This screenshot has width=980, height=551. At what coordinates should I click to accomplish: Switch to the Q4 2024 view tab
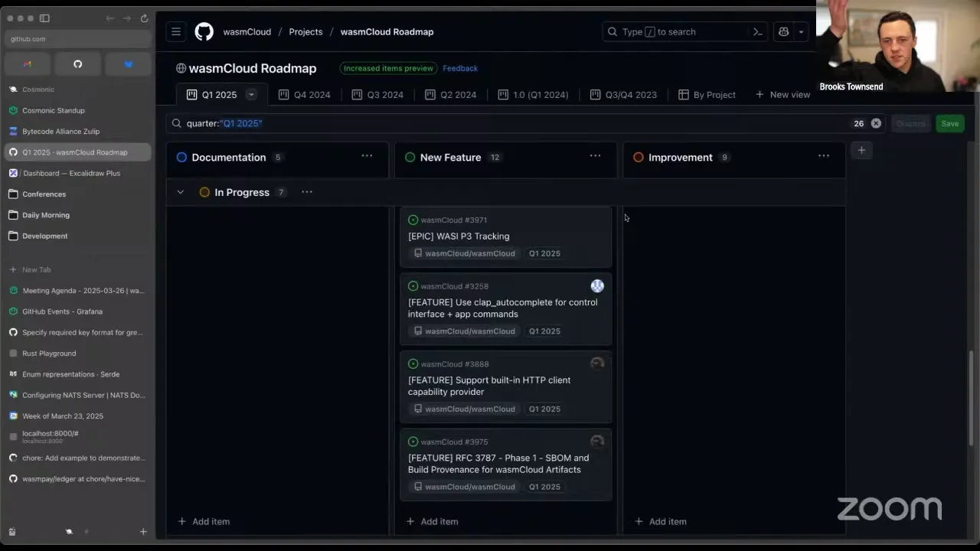[x=305, y=95]
